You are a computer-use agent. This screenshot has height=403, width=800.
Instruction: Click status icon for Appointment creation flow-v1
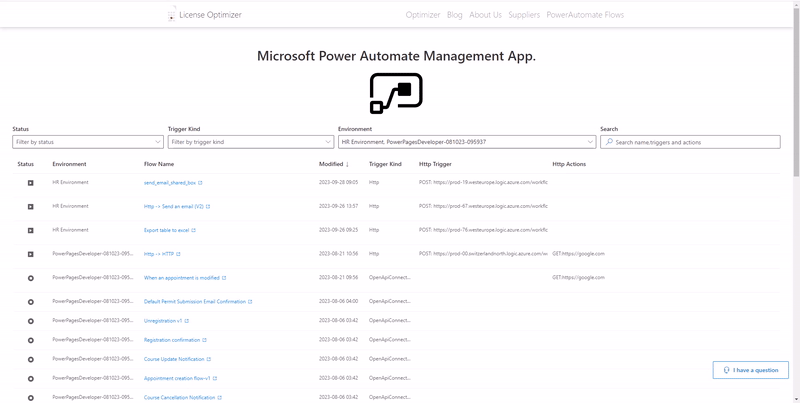(31, 379)
